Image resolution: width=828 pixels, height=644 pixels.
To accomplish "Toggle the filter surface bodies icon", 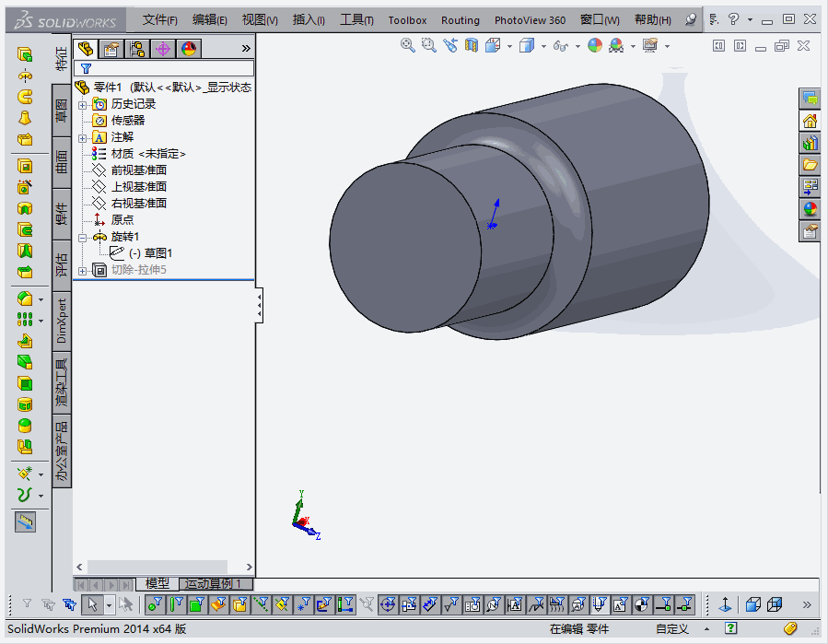I will pos(218,604).
